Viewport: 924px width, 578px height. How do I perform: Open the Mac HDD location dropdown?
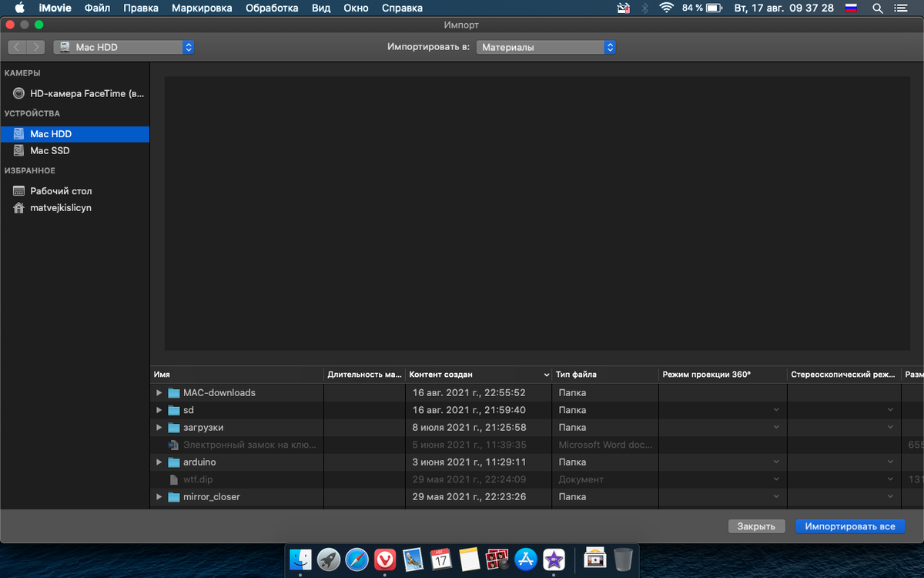pyautogui.click(x=123, y=47)
